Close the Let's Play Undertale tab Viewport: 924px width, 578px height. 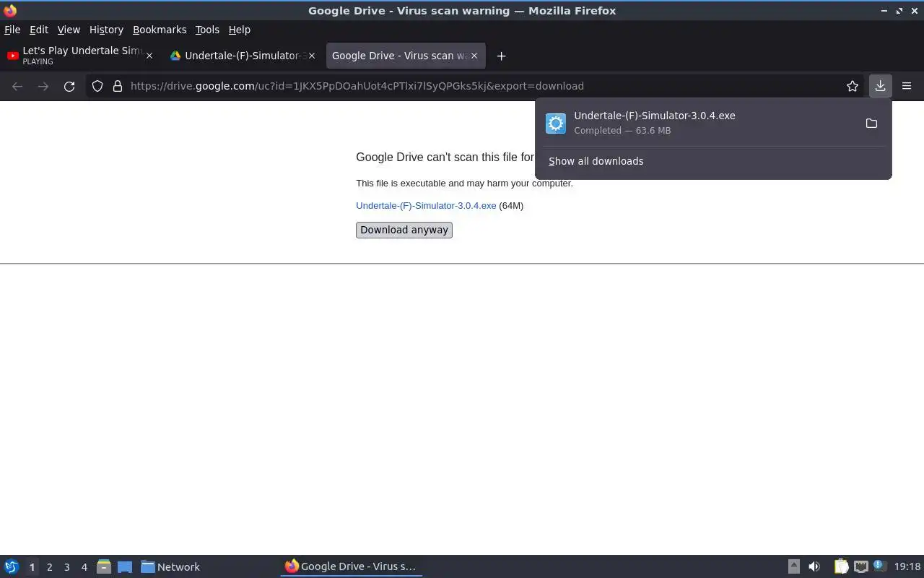(x=149, y=56)
